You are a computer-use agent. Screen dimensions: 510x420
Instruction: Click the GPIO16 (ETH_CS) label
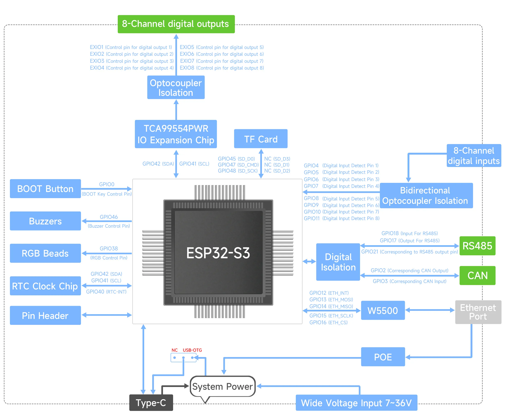click(328, 323)
